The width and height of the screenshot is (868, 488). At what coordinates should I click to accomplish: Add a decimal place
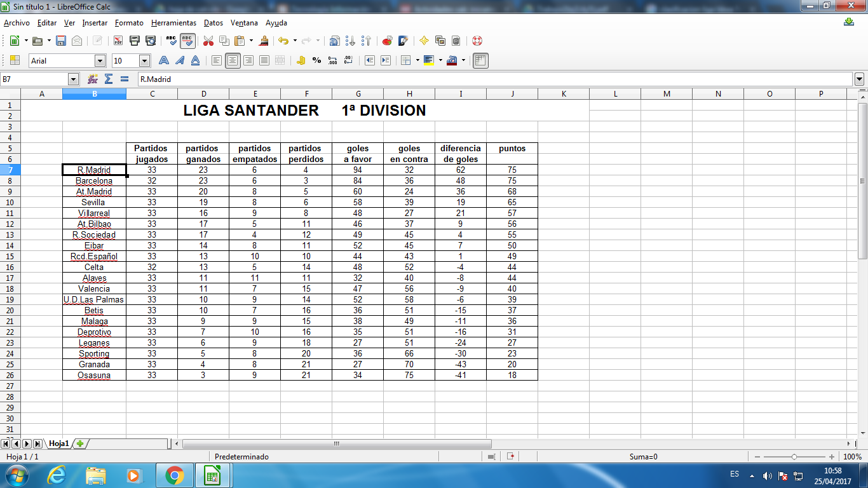pos(332,60)
